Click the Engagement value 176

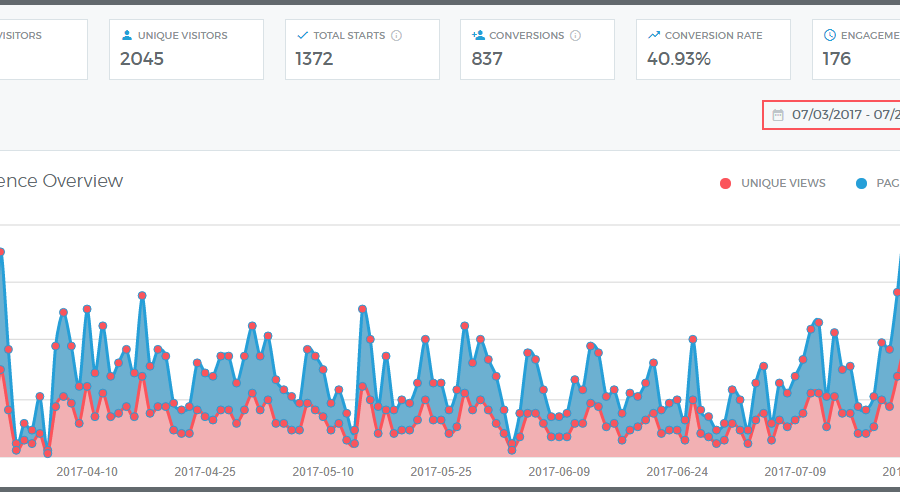836,59
